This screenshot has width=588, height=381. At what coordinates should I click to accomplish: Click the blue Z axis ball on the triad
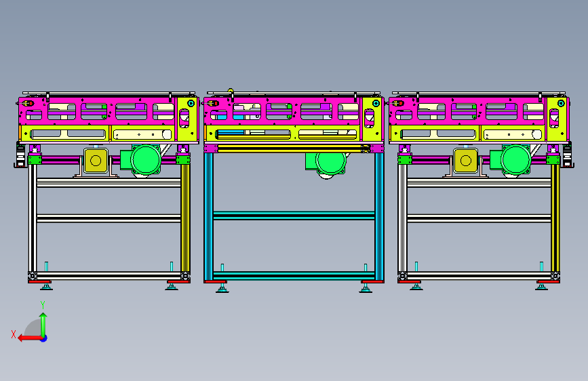(x=44, y=338)
